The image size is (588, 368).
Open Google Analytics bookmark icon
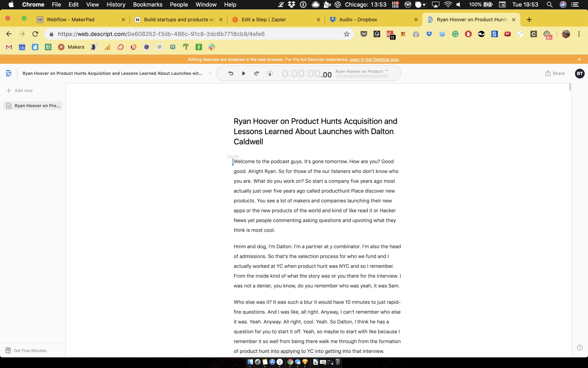tap(107, 47)
